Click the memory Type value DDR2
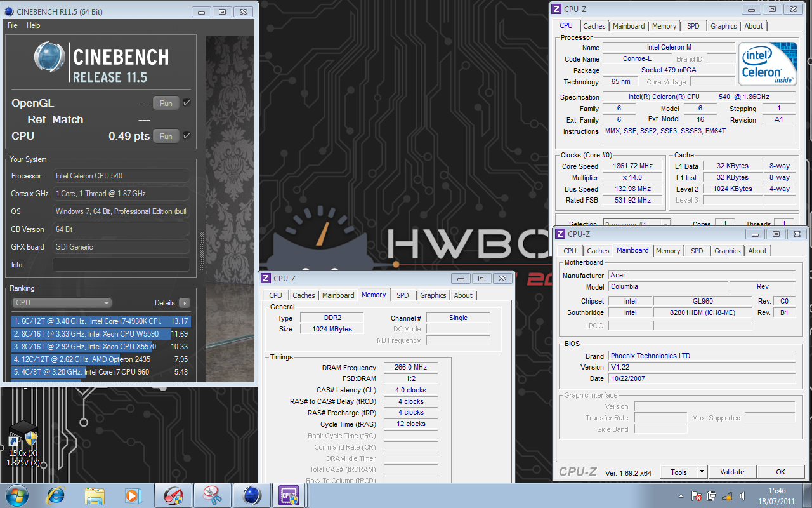 [331, 318]
